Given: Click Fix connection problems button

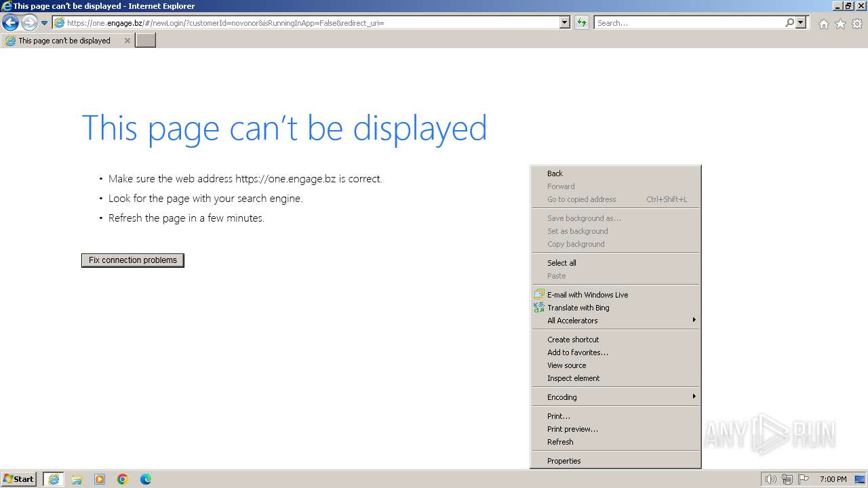Looking at the screenshot, I should [x=133, y=260].
